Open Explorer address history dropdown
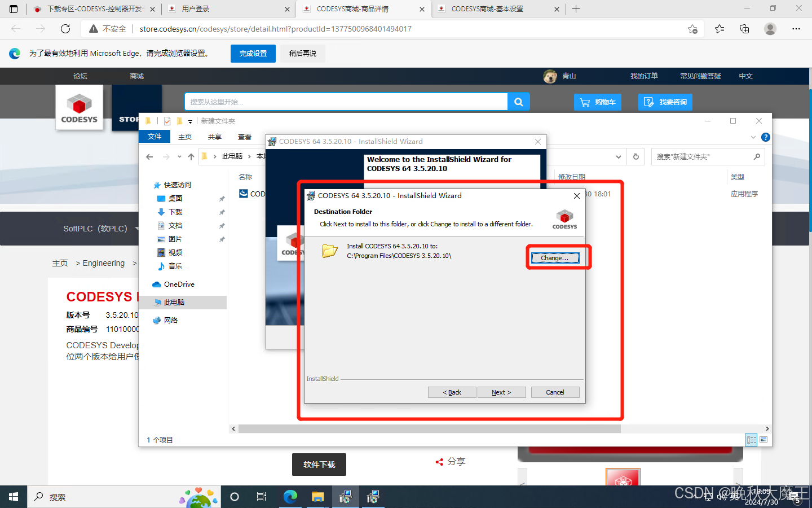This screenshot has height=508, width=812. click(619, 157)
